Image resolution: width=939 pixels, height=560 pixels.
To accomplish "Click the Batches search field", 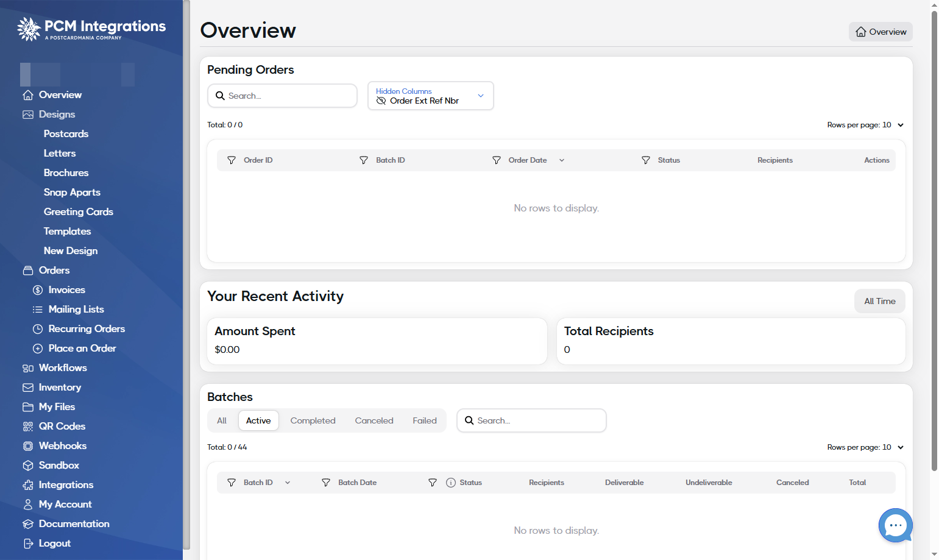I will [531, 420].
